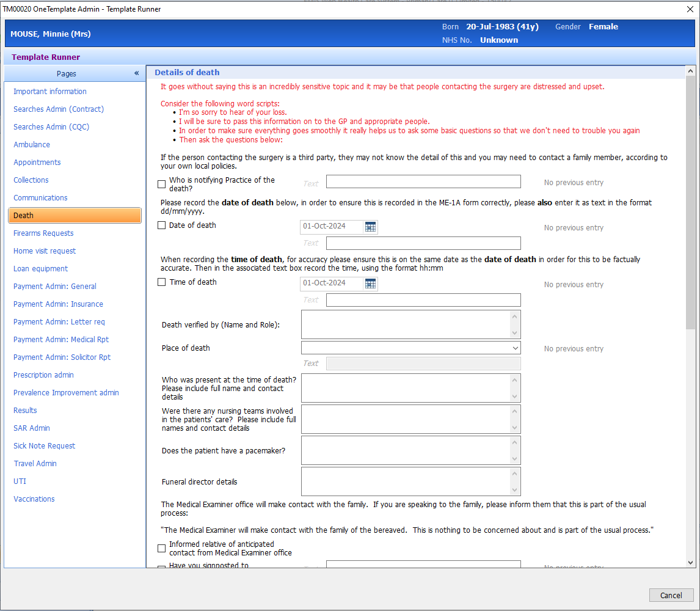Click the Funeral director details text area
Screen dimensions: 700x611
point(406,481)
